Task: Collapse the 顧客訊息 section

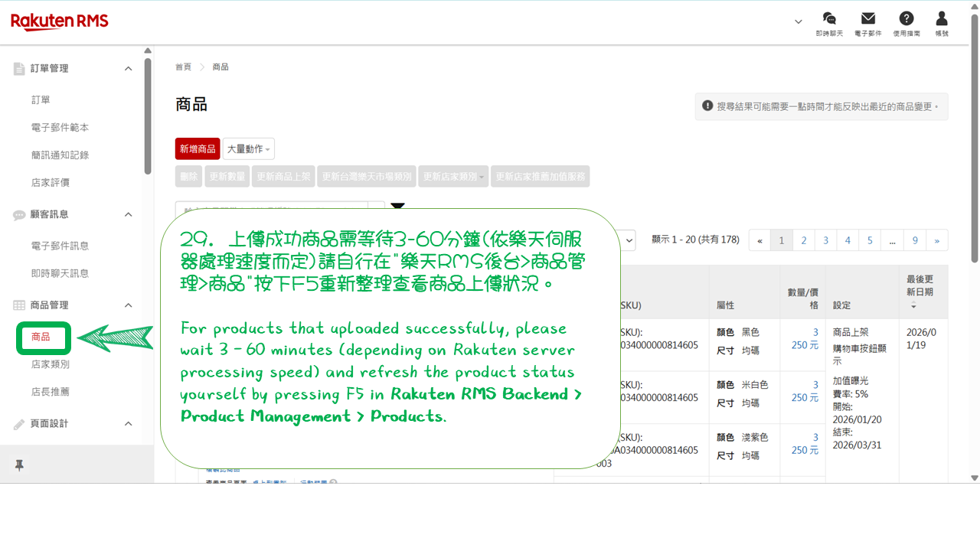Action: click(x=128, y=214)
